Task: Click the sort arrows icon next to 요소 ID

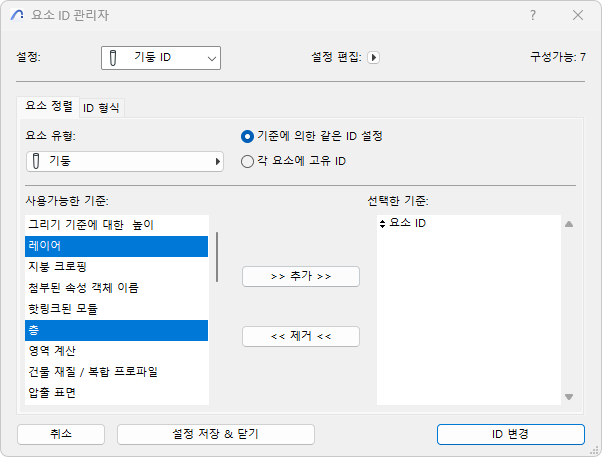Action: coord(382,223)
